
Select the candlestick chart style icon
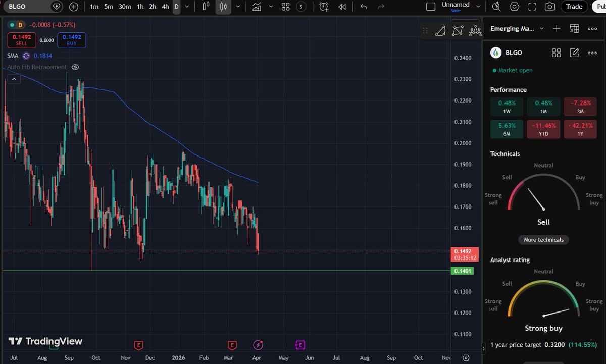[x=224, y=7]
